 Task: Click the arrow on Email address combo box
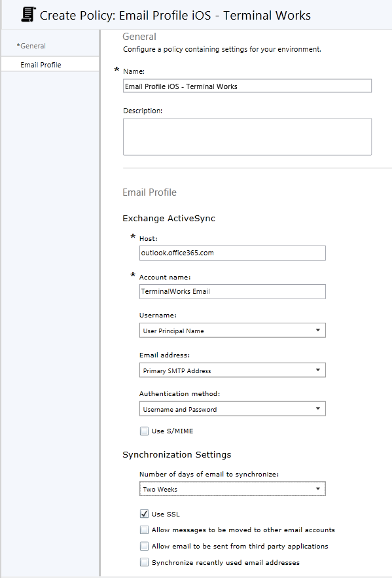coord(318,370)
